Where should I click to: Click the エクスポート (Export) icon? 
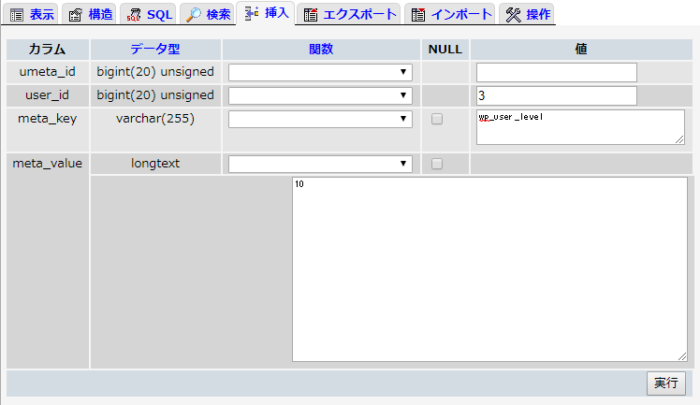(x=311, y=15)
